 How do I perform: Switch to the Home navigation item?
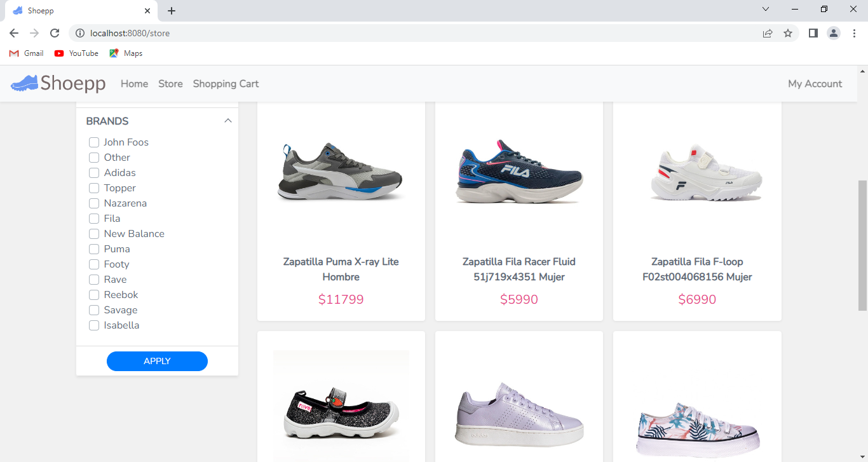pyautogui.click(x=134, y=83)
